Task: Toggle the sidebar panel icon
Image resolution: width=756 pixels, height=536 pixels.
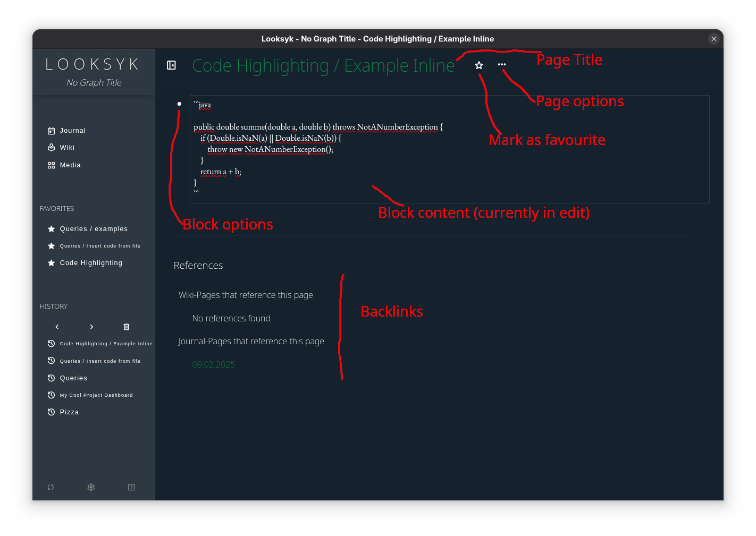Action: click(171, 65)
